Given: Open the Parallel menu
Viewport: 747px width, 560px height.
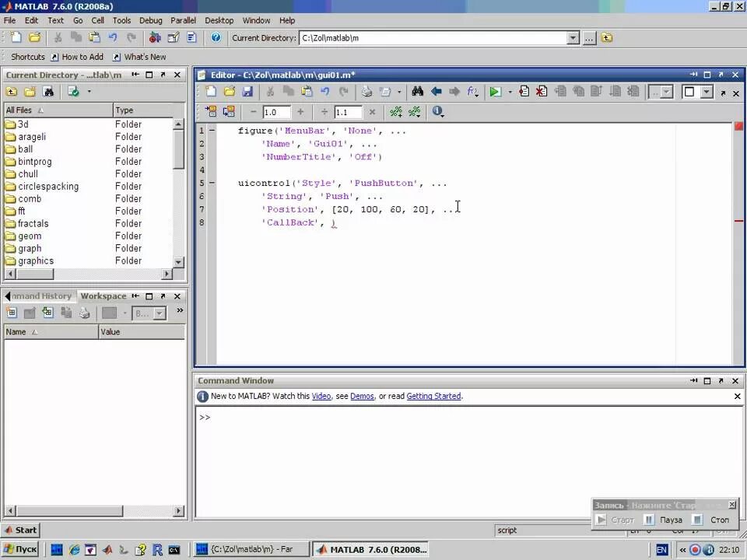Looking at the screenshot, I should point(183,20).
